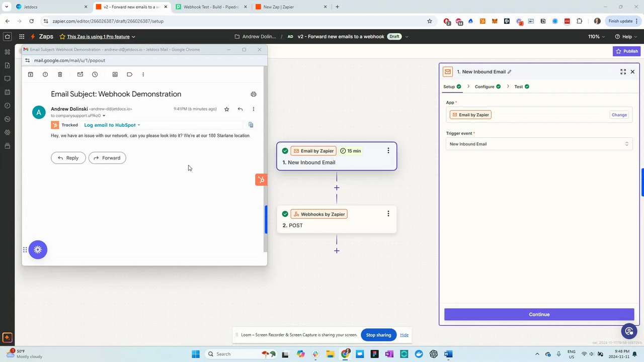Open the clock history icon in Zapier sidebar
Image resolution: width=644 pixels, height=362 pixels.
[x=7, y=106]
